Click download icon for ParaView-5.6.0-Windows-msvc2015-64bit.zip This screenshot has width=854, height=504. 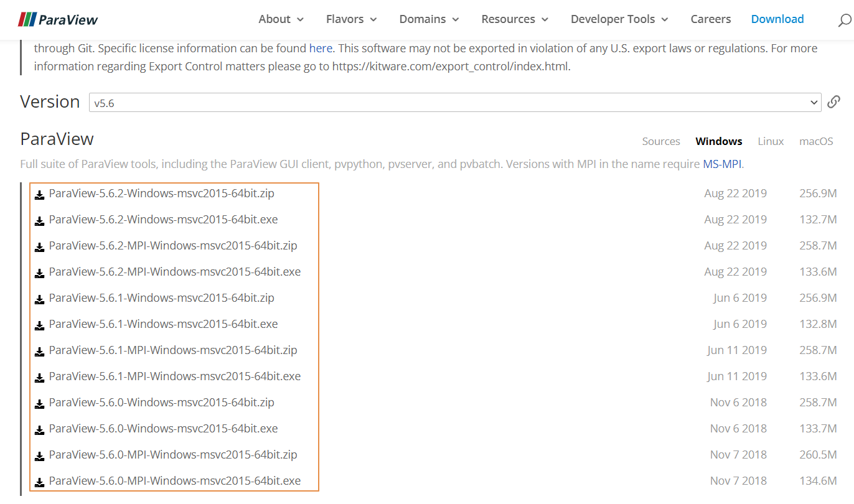pyautogui.click(x=39, y=404)
